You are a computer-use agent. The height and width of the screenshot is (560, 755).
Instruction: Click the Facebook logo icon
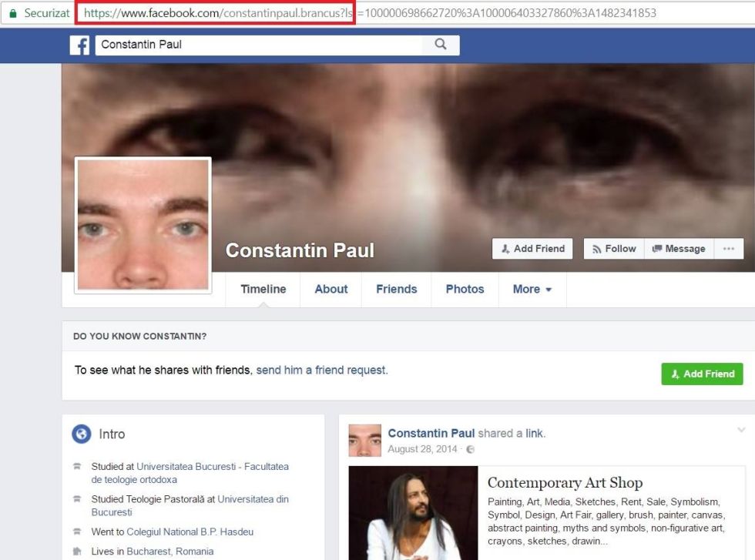[79, 45]
